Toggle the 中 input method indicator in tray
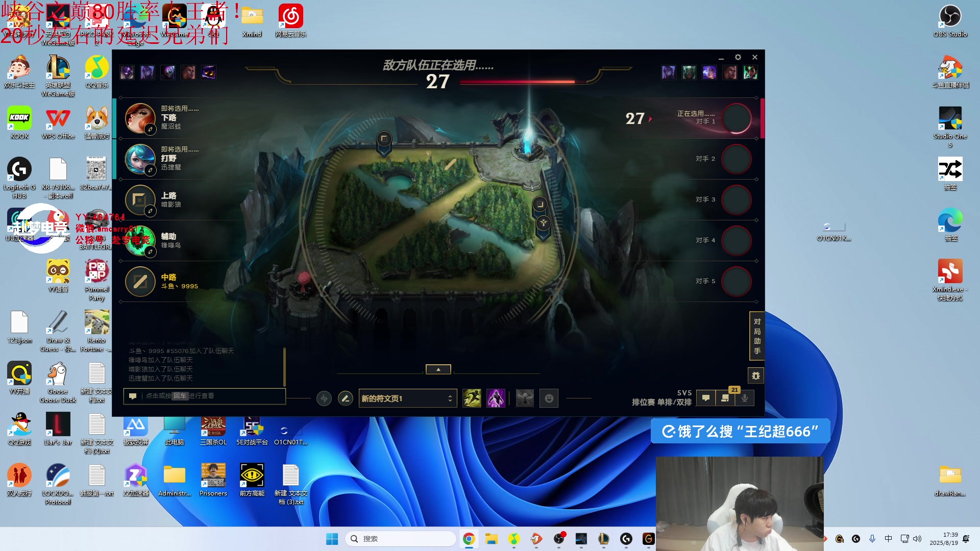The width and height of the screenshot is (980, 551). pos(888,539)
